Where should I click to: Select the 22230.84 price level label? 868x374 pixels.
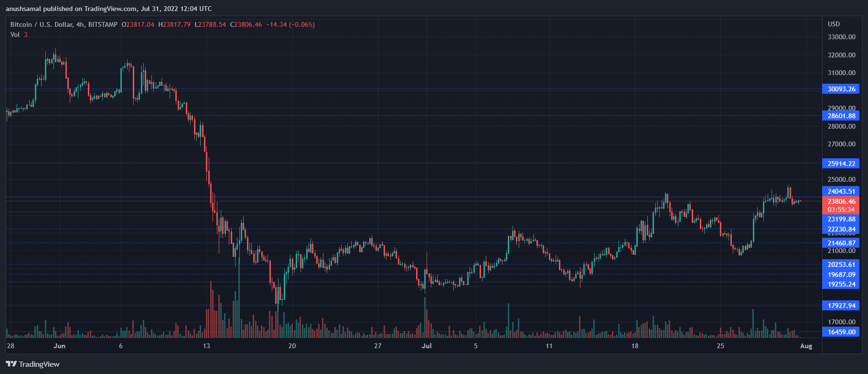pyautogui.click(x=841, y=229)
